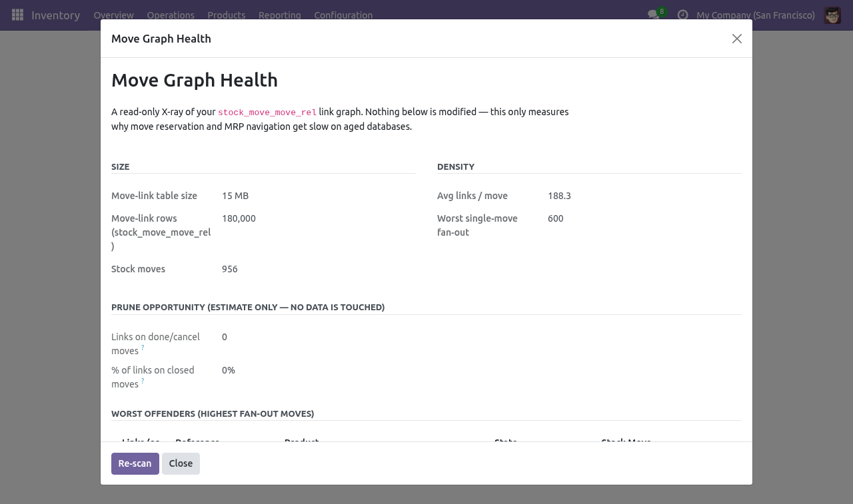
Task: Open the Operations menu
Action: (x=171, y=15)
